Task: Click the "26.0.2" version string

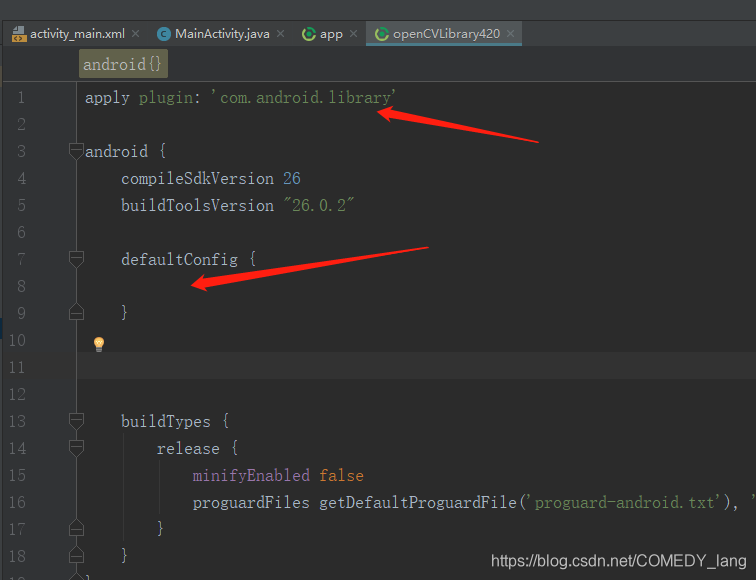Action: click(x=319, y=205)
